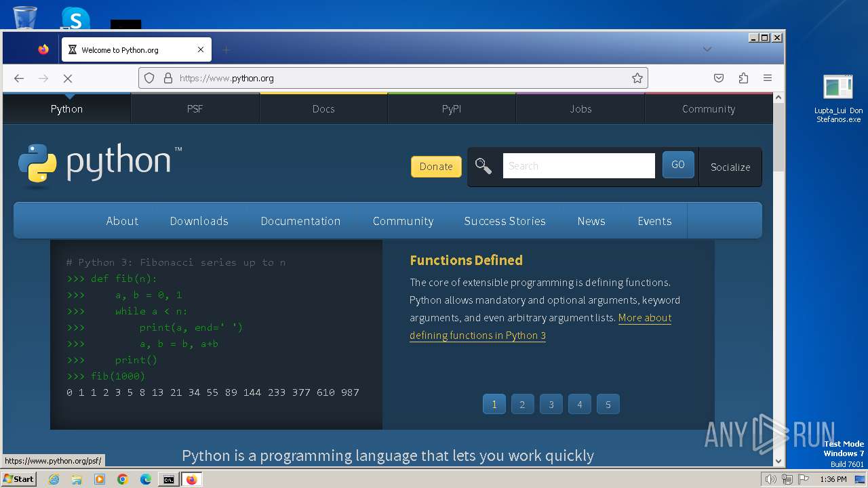The image size is (868, 488).
Task: Open Firefox extensions puzzle icon
Action: tap(743, 78)
